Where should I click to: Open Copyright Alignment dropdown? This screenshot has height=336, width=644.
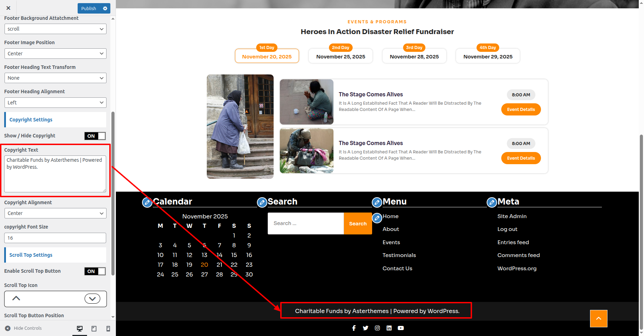tap(55, 213)
